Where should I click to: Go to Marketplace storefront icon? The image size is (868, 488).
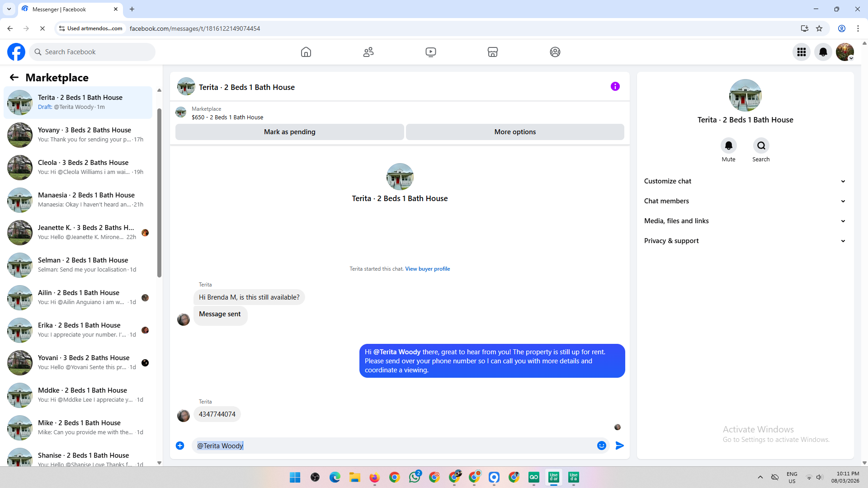pos(493,52)
